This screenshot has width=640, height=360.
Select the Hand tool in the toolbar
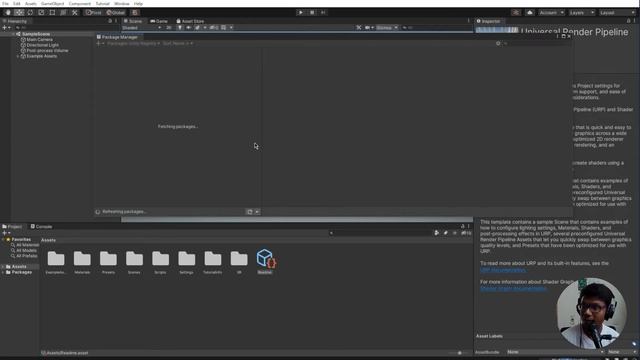coord(8,13)
